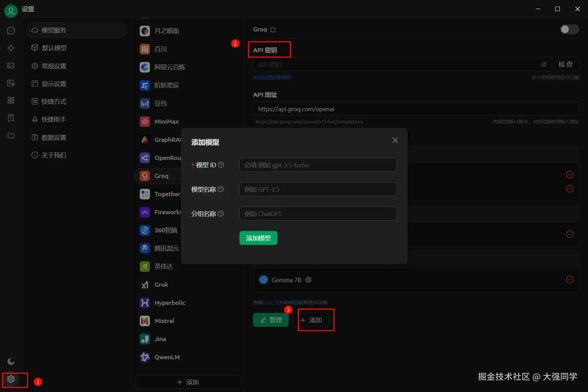This screenshot has height=392, width=588.
Task: Open 显示设置 settings
Action: tap(76, 84)
